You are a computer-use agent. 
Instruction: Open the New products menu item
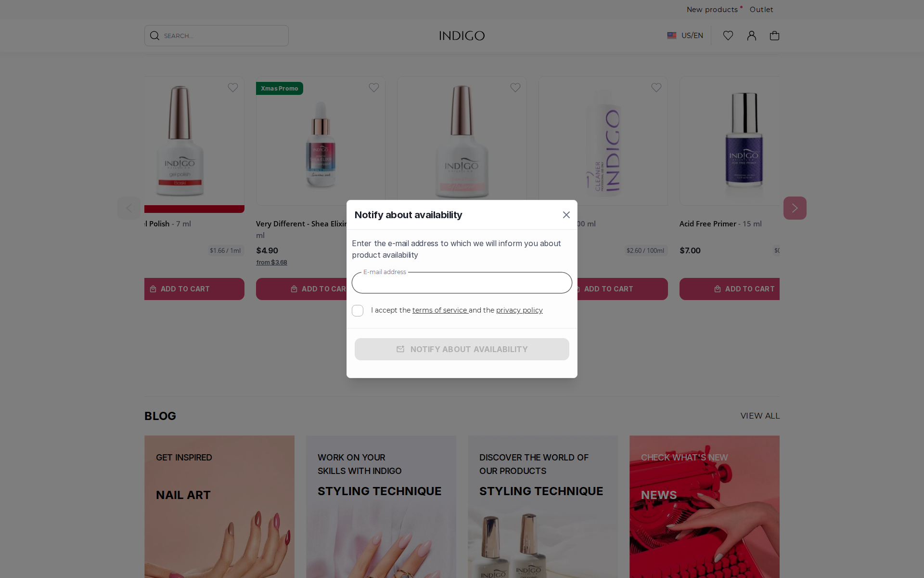(x=713, y=9)
